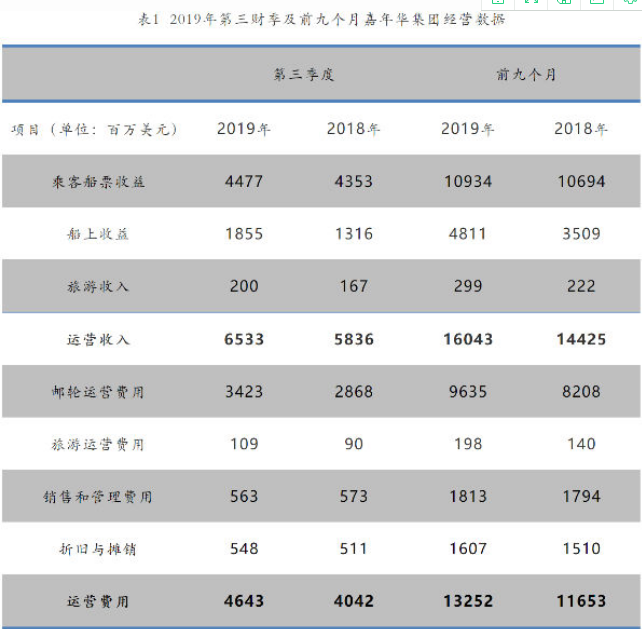Click the bold total 14425
The height and width of the screenshot is (629, 642).
pos(581,339)
